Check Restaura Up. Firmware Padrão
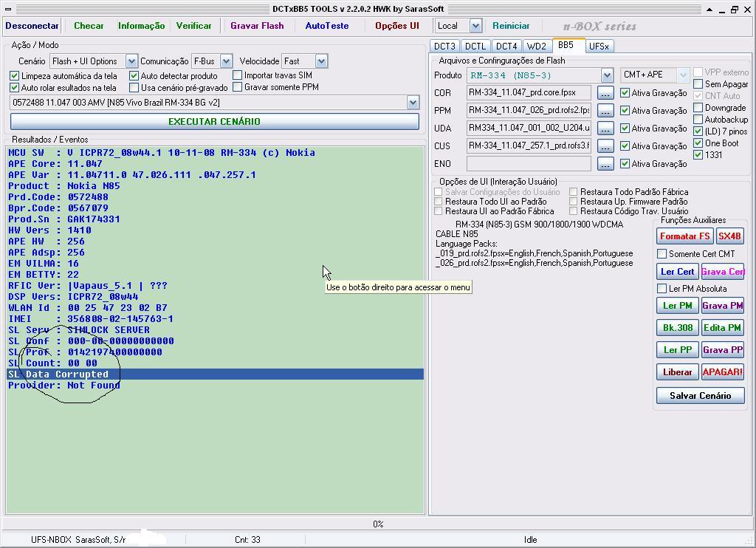The image size is (756, 548). pyautogui.click(x=573, y=201)
